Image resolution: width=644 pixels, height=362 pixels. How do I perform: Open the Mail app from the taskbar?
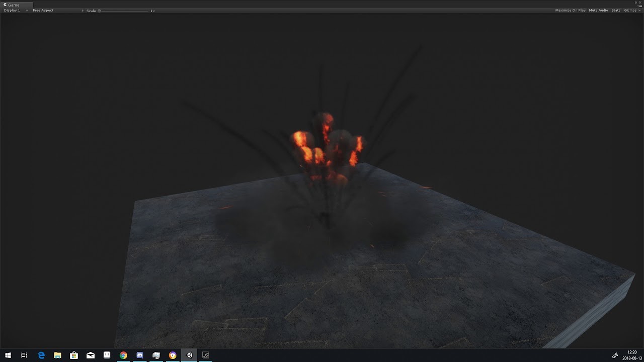point(90,355)
